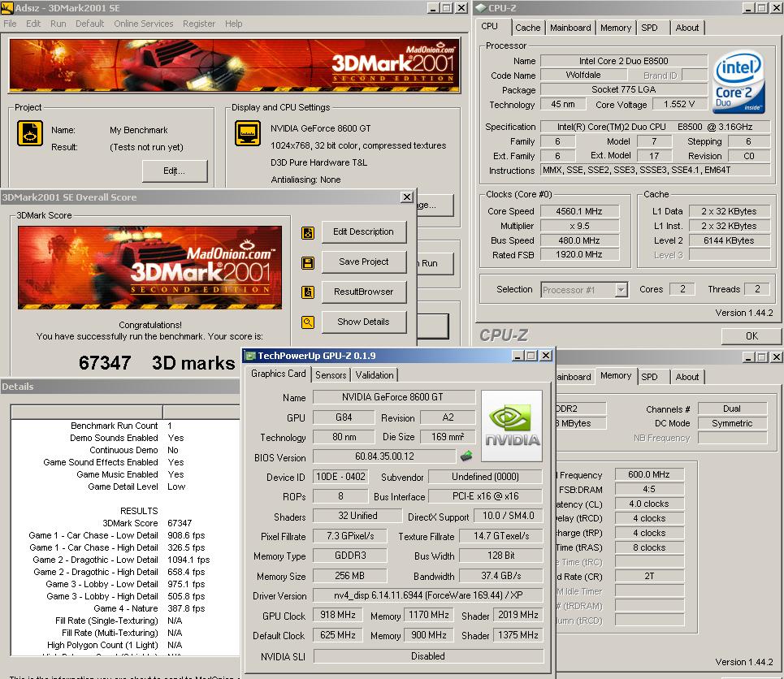
Task: Click the Level 2 cache 6144 KBytes value
Action: [x=729, y=240]
